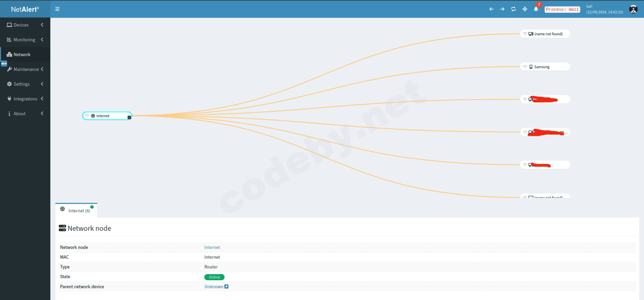Select the topmost "(name not found)" device node
Viewport: 644px width, 300px height.
pos(545,34)
